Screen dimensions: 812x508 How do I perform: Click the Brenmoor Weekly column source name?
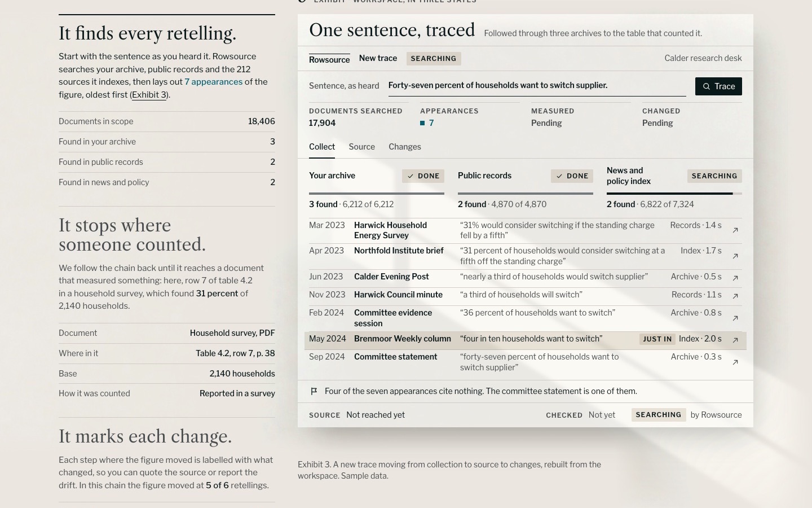[403, 339]
